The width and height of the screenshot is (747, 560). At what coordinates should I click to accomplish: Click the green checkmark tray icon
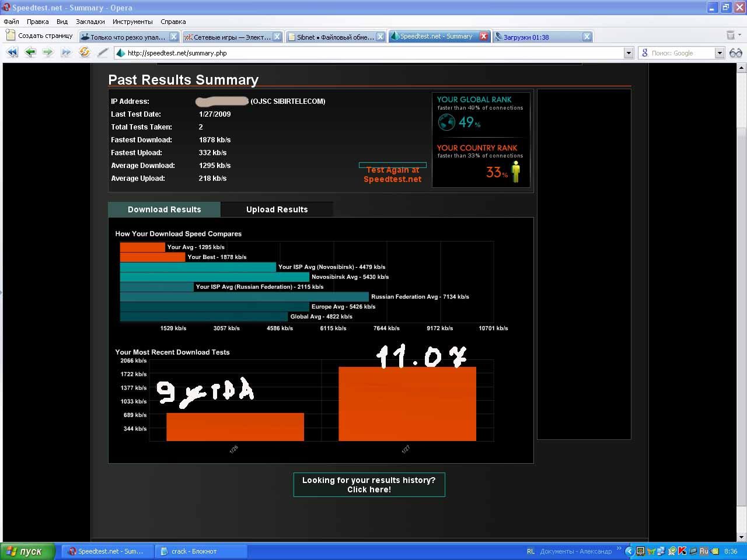coord(672,551)
